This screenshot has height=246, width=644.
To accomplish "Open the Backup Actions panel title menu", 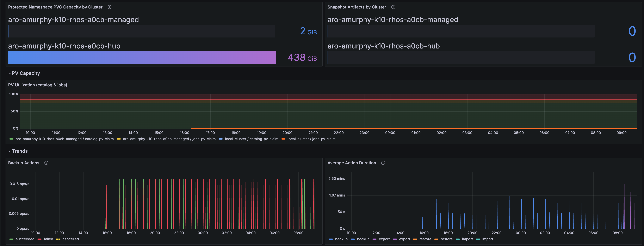I will click(24, 163).
